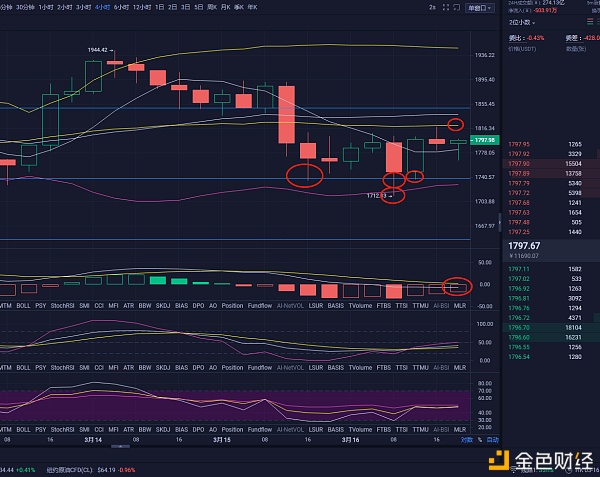This screenshot has height=477, width=600.
Task: Choose Position in the middle oscillator panel's row
Action: pos(232,368)
